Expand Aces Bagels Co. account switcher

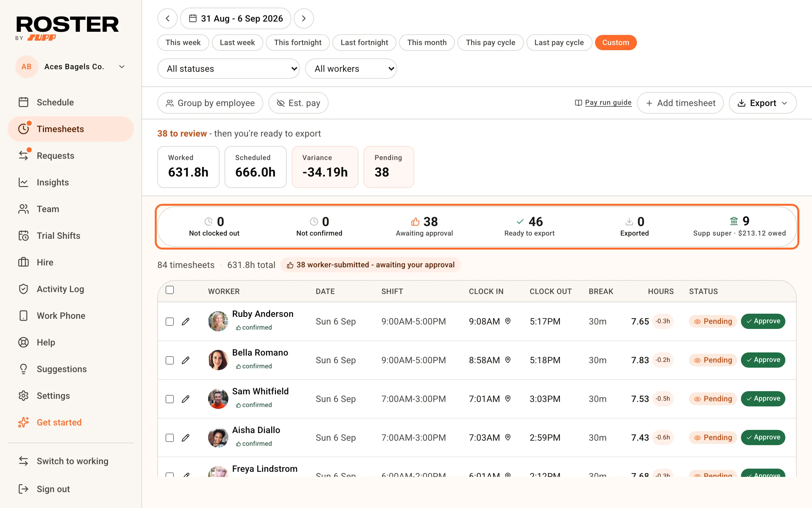coord(71,67)
